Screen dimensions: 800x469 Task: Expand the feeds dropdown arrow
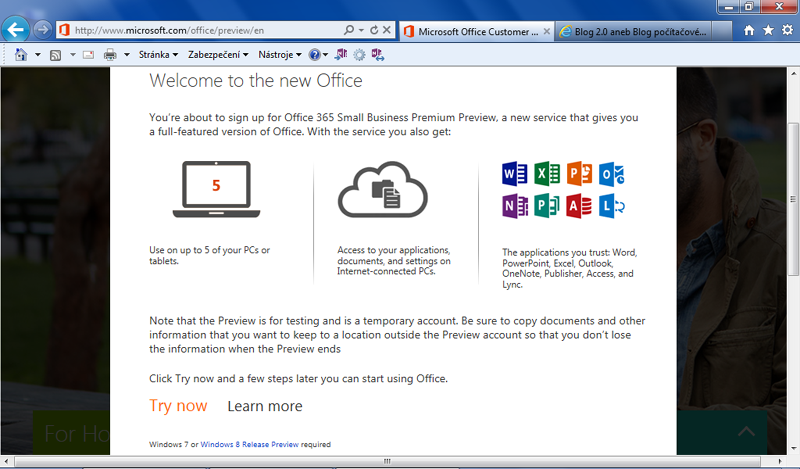(72, 55)
